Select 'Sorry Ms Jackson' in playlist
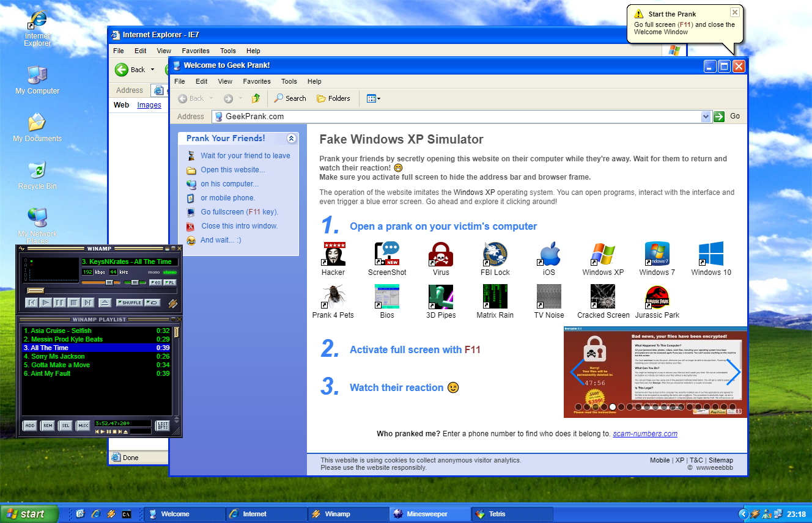812x523 pixels. click(97, 356)
